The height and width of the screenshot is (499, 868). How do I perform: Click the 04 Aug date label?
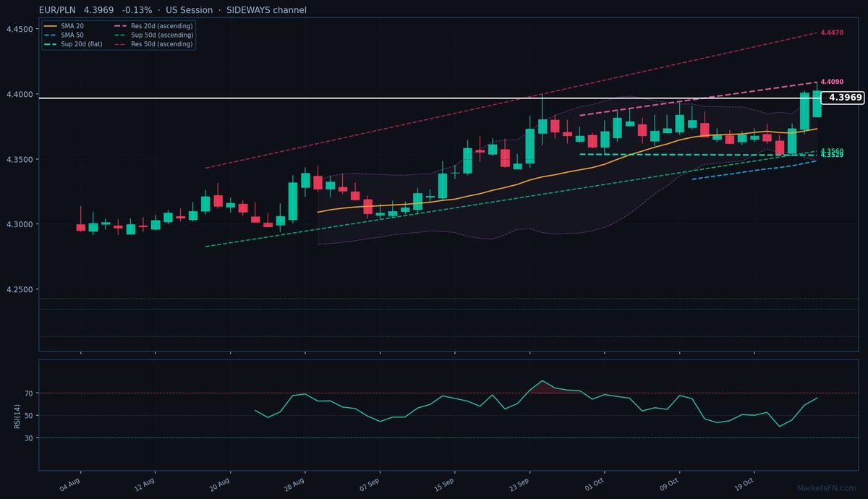click(x=70, y=484)
